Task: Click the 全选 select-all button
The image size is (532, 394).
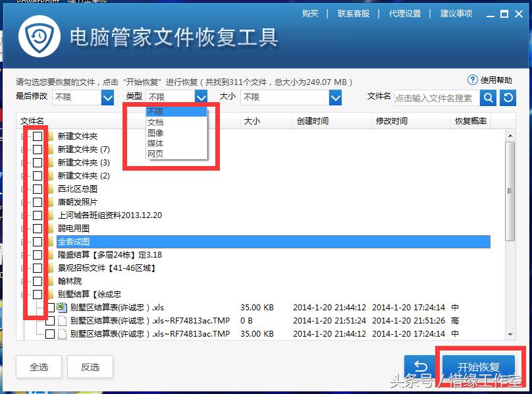Action: [x=38, y=366]
